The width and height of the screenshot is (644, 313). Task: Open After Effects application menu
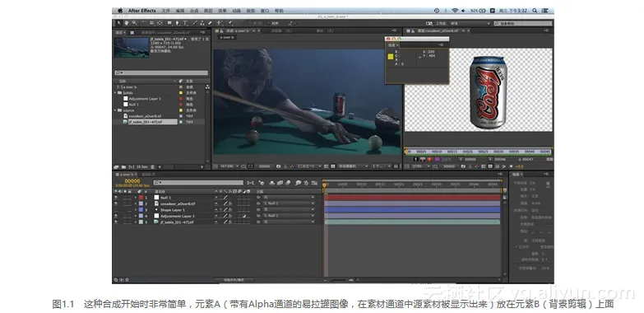[x=141, y=11]
